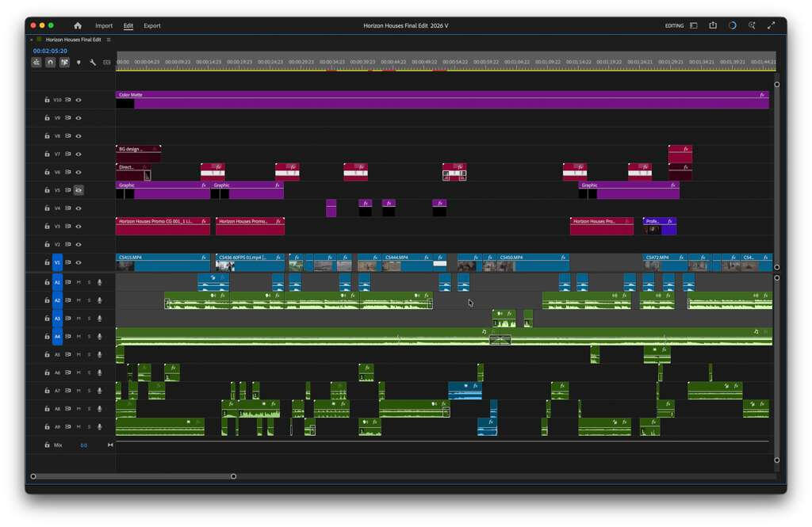Click the Home icon
This screenshot has width=812, height=527.
point(78,26)
